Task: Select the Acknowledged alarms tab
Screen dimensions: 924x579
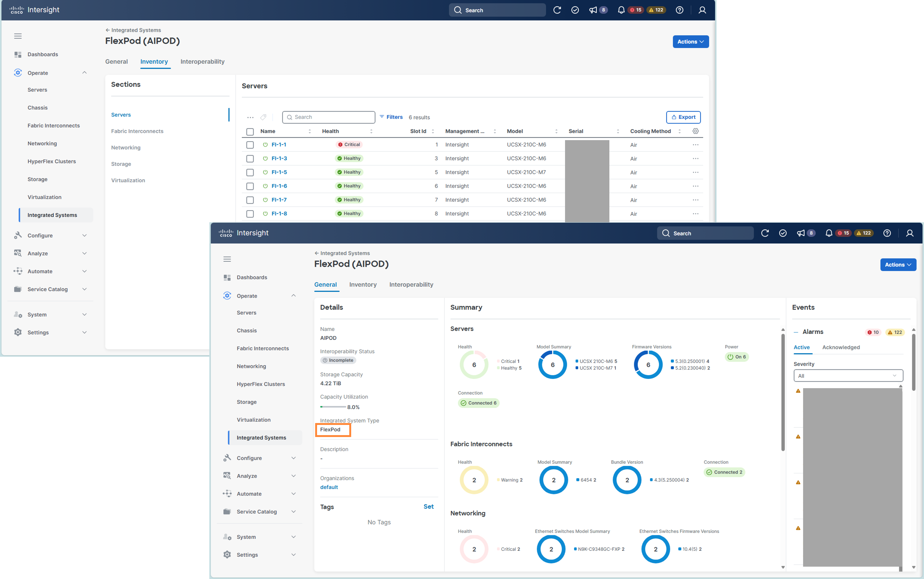Action: (841, 347)
